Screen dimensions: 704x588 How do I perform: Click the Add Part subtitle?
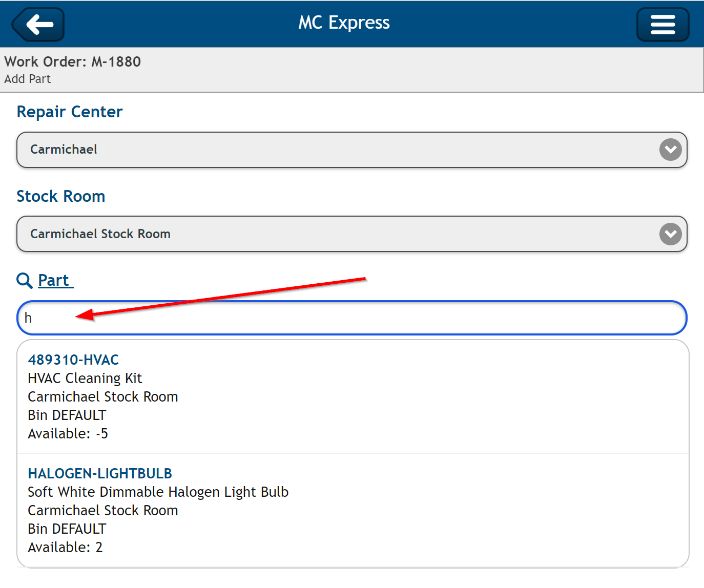tap(28, 79)
